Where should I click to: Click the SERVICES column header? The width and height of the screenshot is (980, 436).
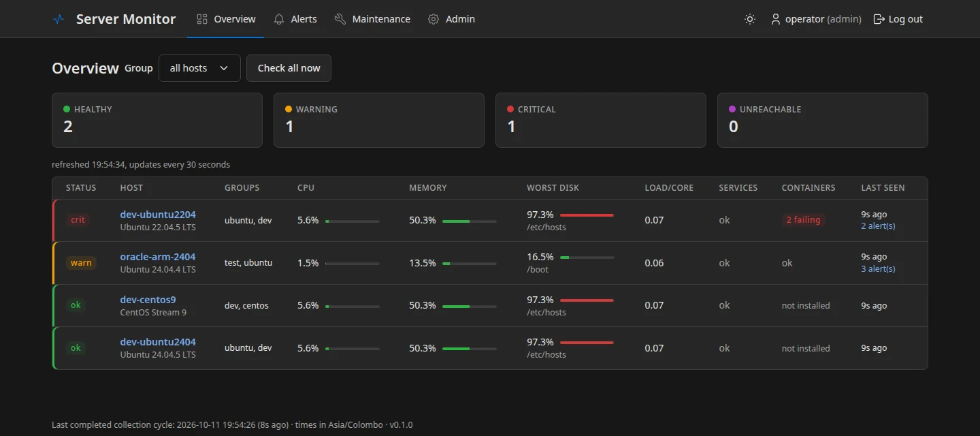click(738, 188)
